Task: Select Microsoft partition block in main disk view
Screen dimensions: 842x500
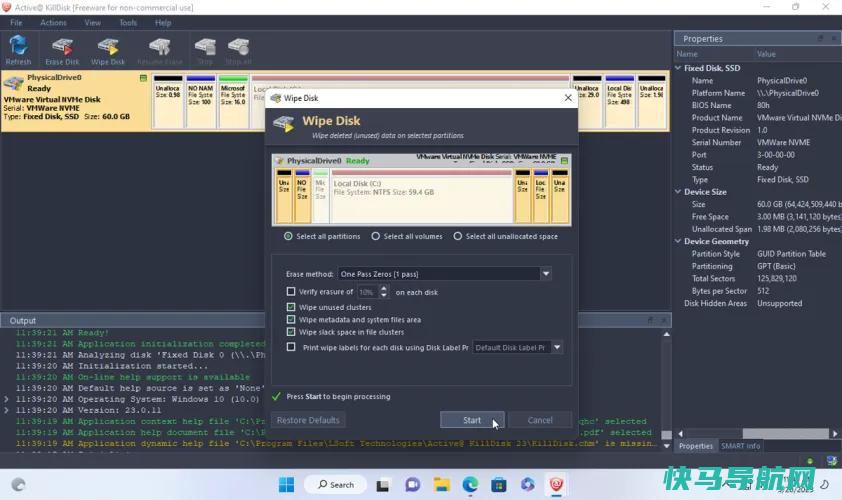Action: click(x=233, y=102)
